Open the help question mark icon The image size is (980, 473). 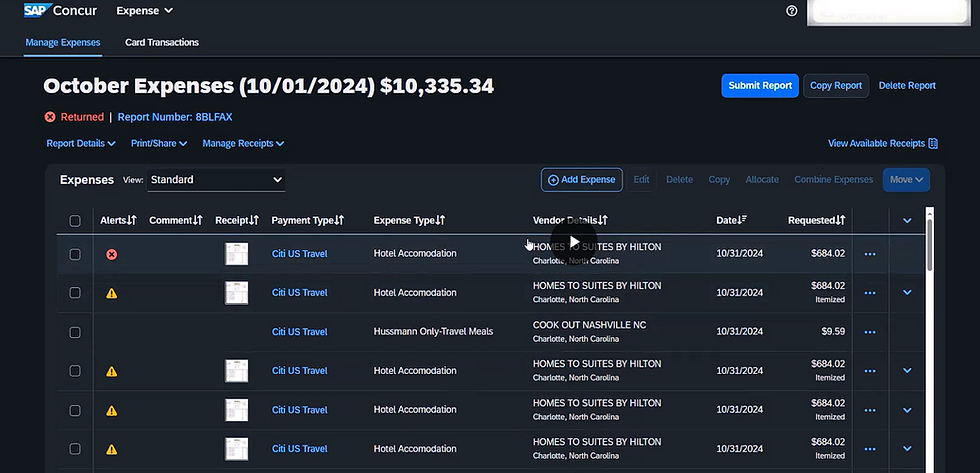click(792, 11)
